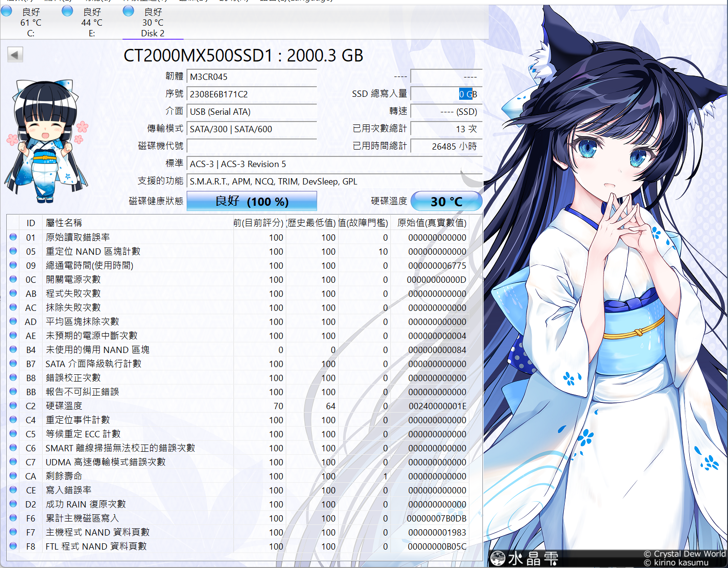Click the current value 70 in row C2
This screenshot has height=568, width=728.
tap(279, 406)
